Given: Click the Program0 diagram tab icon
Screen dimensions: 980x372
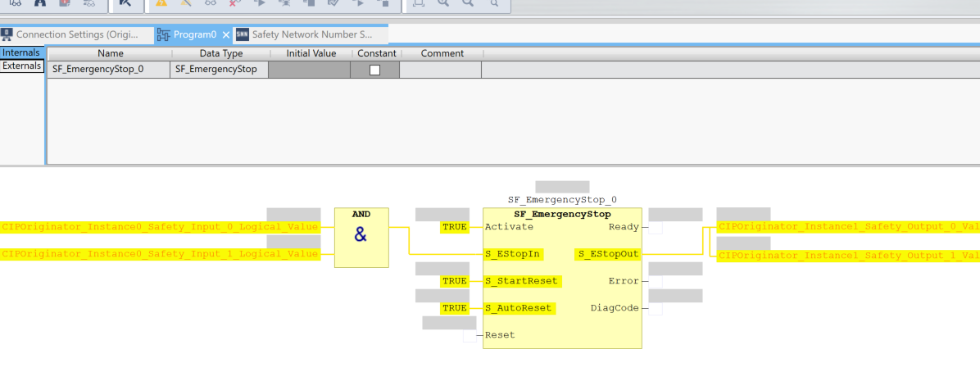Looking at the screenshot, I should coord(163,35).
